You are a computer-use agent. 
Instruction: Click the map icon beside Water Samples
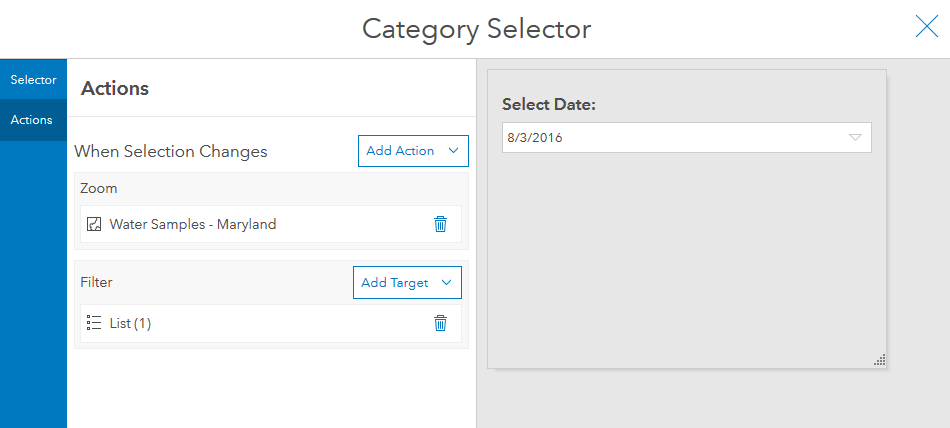94,224
